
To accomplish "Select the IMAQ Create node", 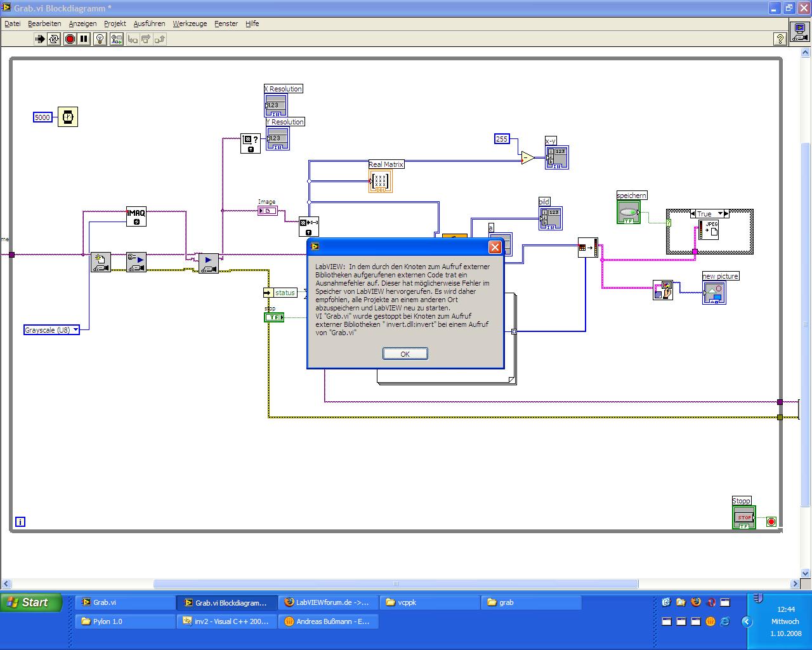I will point(136,216).
